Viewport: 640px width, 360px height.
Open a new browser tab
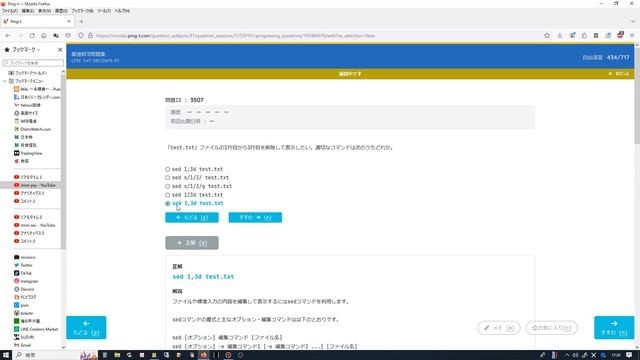pos(82,21)
